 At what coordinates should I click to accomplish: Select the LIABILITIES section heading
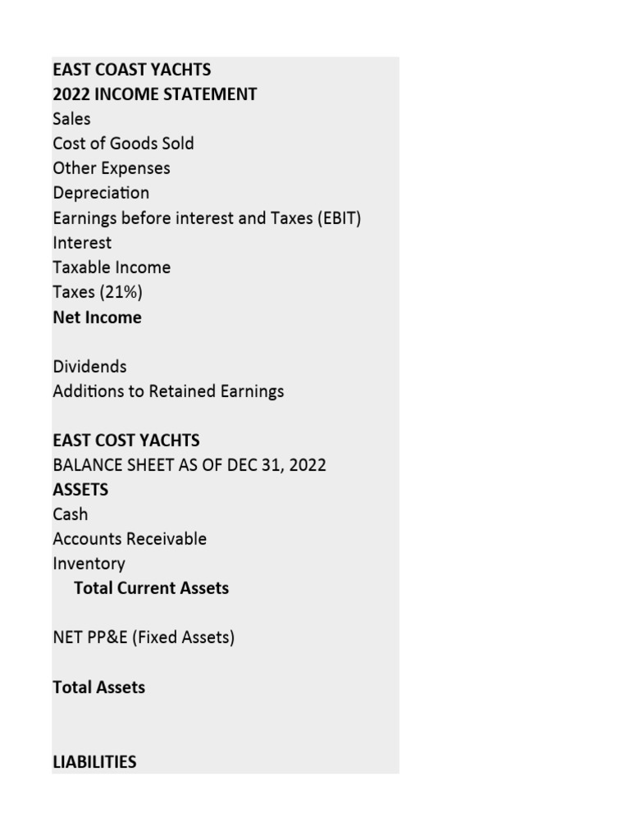point(94,762)
